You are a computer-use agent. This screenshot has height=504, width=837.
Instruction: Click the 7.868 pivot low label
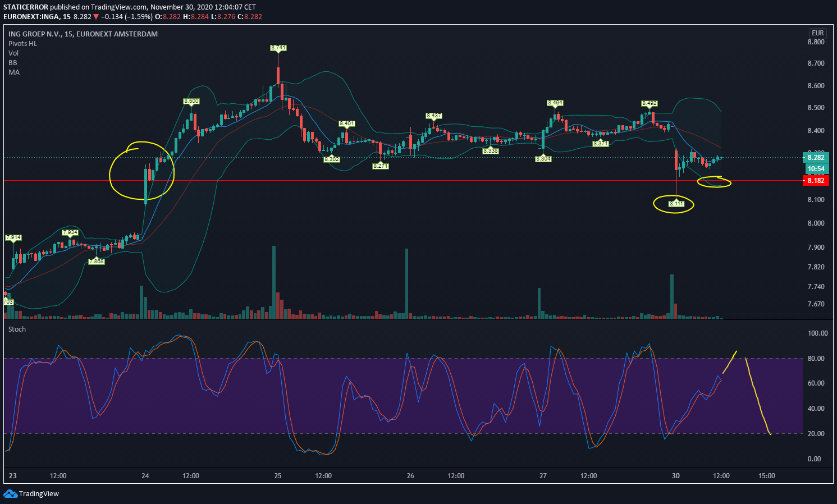(x=97, y=262)
